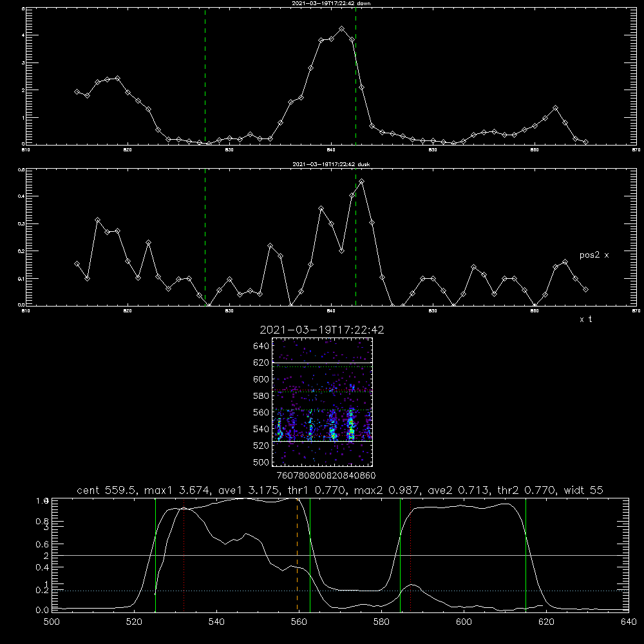The width and height of the screenshot is (644, 644).
Task: Click the '580' x-axis label of bottom plot
Action: pyautogui.click(x=381, y=622)
